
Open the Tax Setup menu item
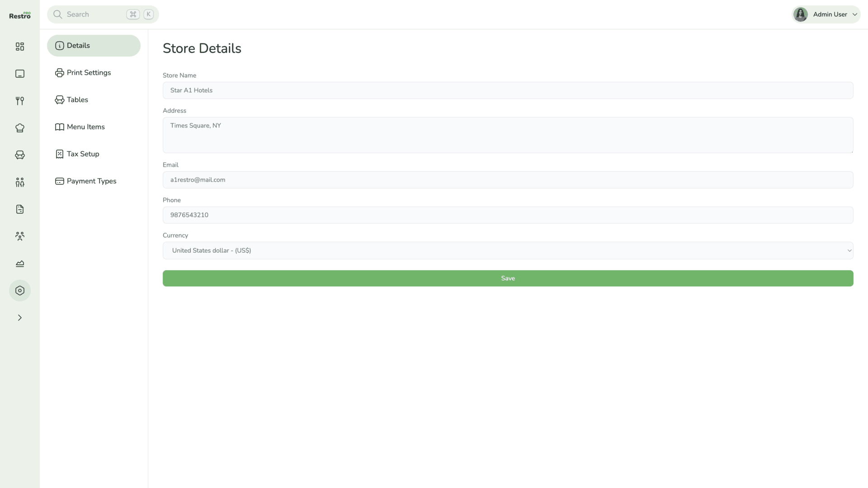click(x=83, y=154)
